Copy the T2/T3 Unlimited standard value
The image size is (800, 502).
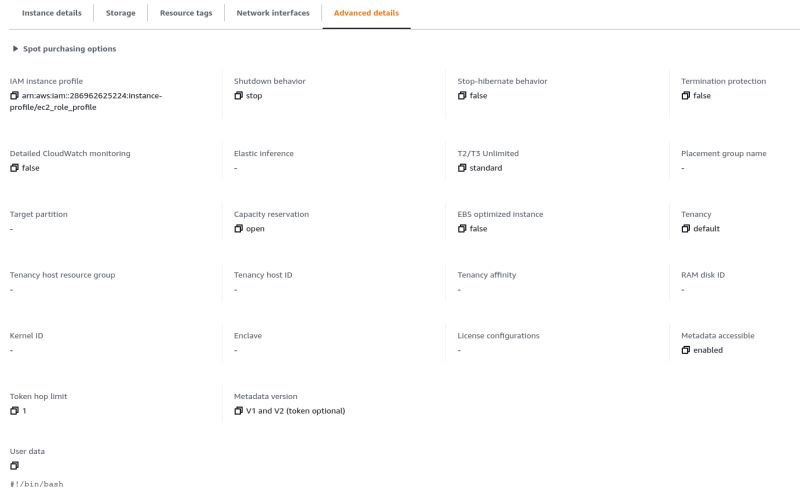coord(462,168)
